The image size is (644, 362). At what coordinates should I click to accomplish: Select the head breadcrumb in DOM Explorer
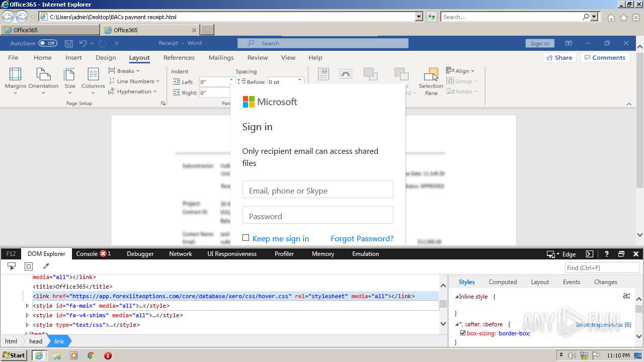36,341
